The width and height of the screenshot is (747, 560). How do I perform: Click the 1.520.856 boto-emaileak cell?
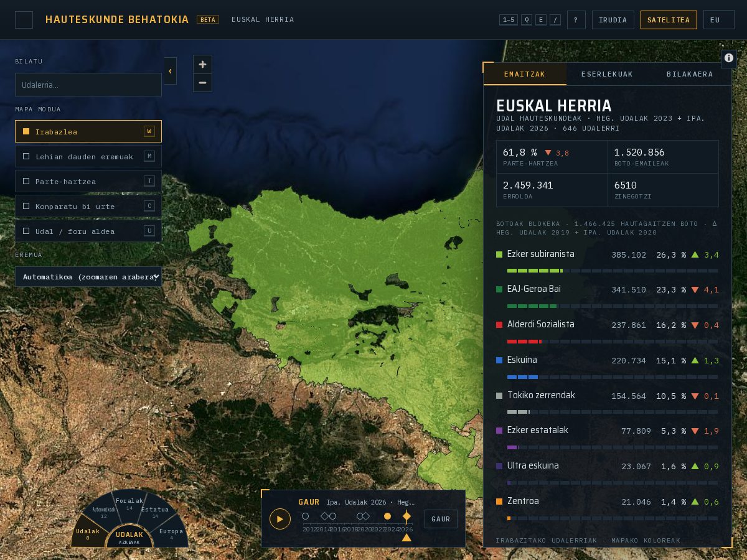click(x=663, y=157)
